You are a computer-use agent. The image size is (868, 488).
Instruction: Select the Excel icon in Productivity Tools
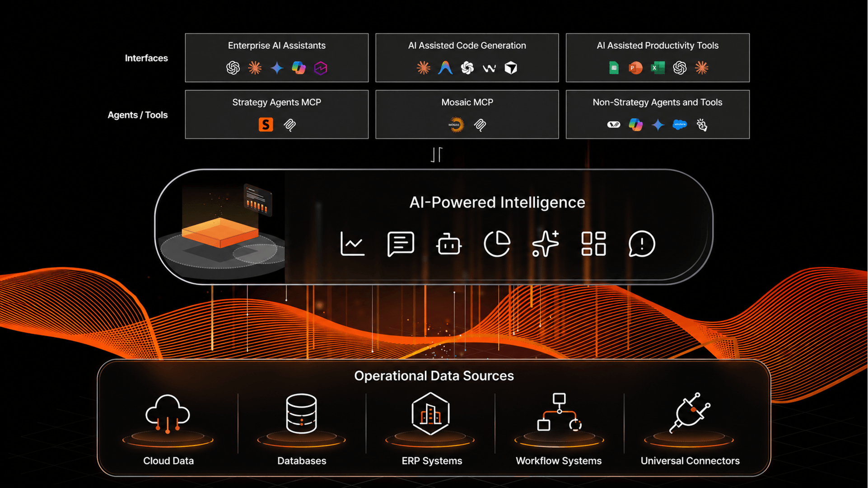658,68
